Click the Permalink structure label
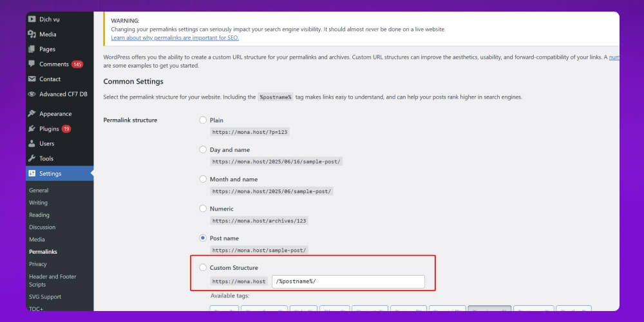644x322 pixels. click(x=130, y=120)
